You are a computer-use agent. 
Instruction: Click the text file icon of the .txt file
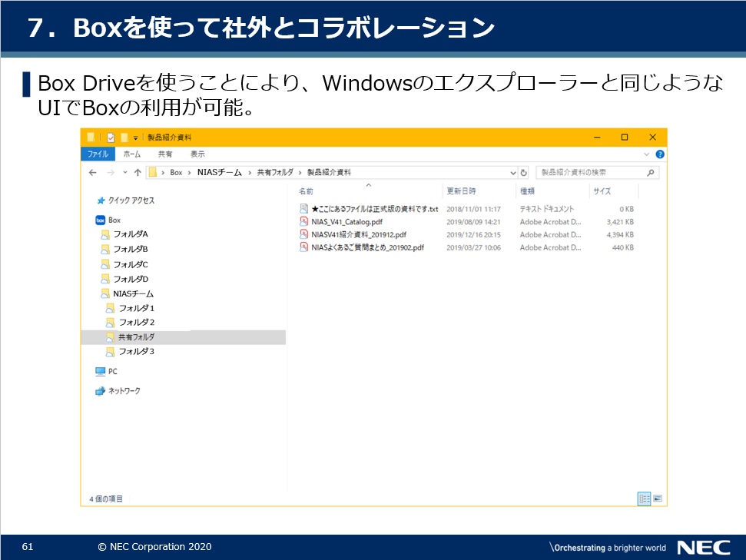(x=303, y=208)
